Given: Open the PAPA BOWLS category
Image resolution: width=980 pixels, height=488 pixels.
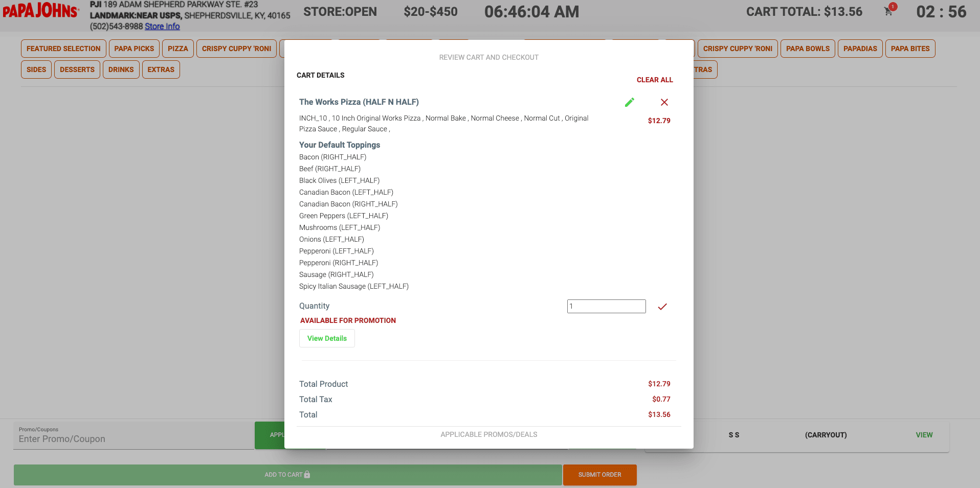Looking at the screenshot, I should click(x=808, y=49).
